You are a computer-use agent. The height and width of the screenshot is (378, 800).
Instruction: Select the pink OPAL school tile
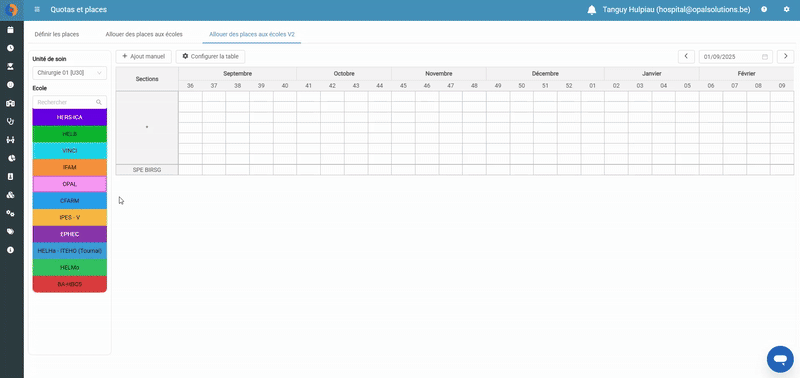pyautogui.click(x=69, y=184)
